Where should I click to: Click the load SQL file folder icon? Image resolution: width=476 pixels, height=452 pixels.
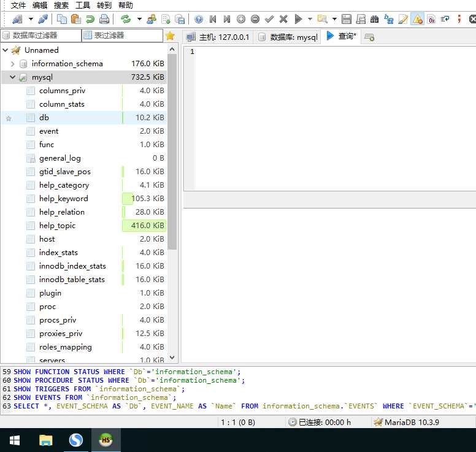click(x=322, y=20)
